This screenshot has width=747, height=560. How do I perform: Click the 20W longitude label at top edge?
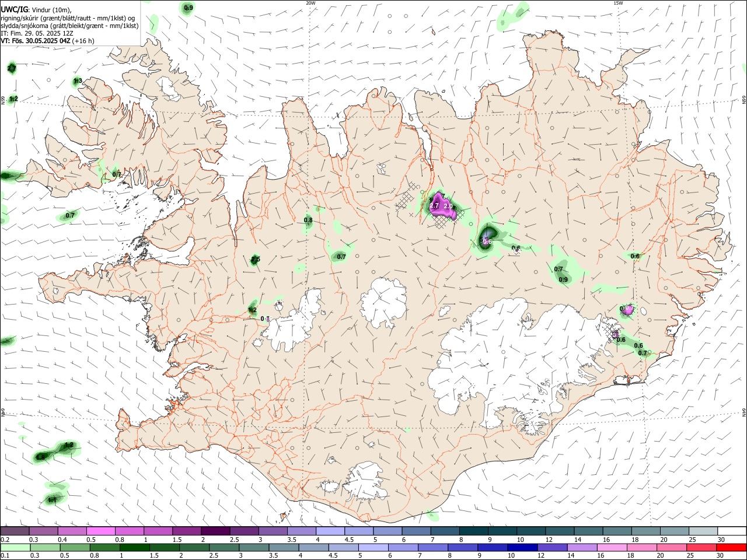tap(310, 3)
